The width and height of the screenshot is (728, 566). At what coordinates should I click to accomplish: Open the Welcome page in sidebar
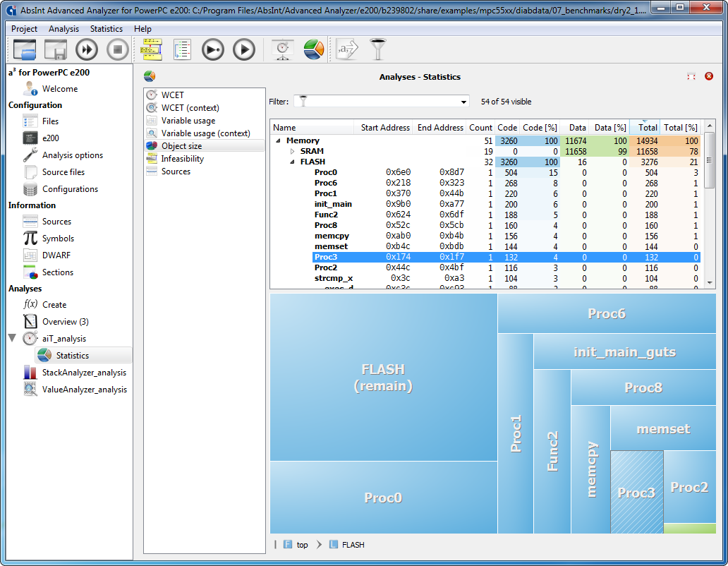click(x=60, y=89)
